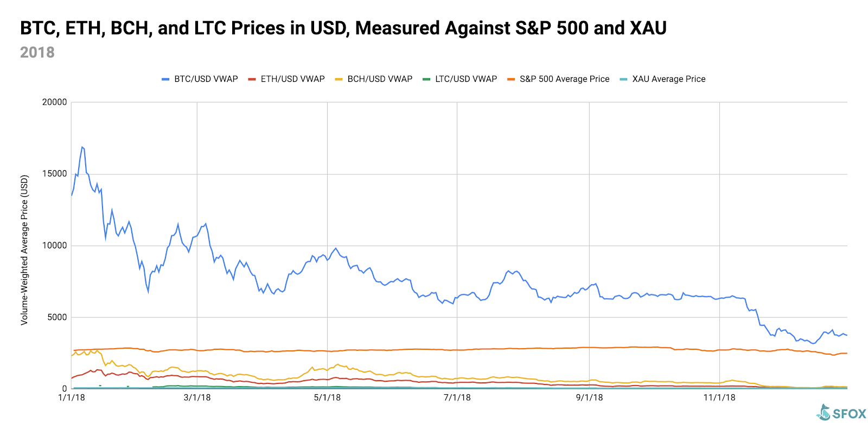
Task: Click the 3/1/18 date axis label
Action: [197, 398]
